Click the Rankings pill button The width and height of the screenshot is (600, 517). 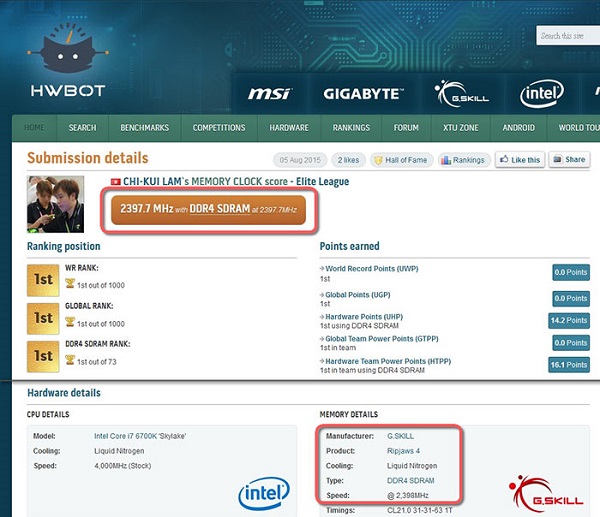463,160
